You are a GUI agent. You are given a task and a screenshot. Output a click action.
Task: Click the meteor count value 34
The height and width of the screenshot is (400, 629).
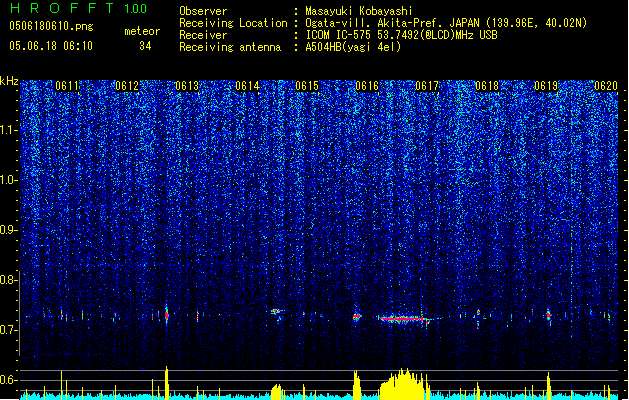(x=145, y=46)
